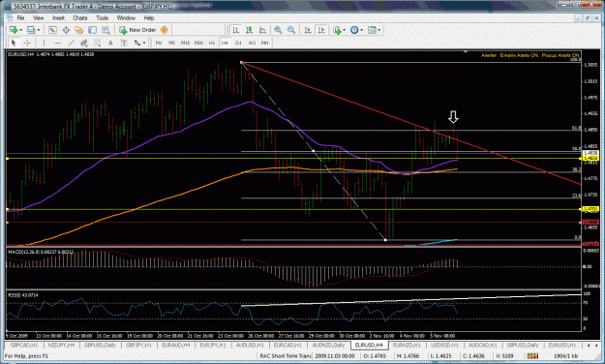Open the View menu
The width and height of the screenshot is (605, 364).
(38, 18)
